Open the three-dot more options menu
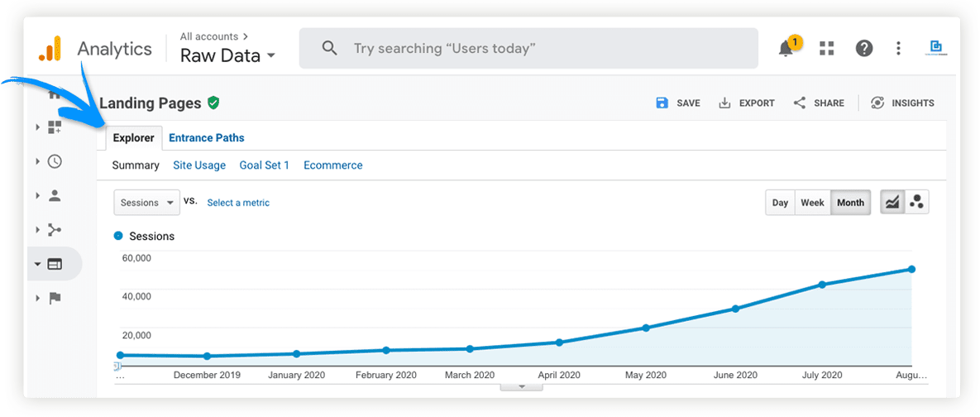Viewport: 980px width, 417px height. (898, 49)
